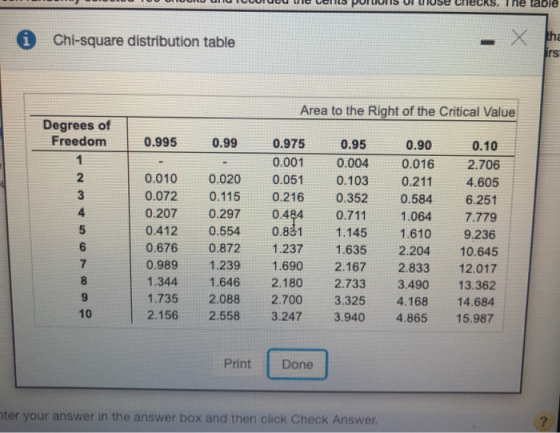The width and height of the screenshot is (560, 433).
Task: Click value 3.247 in the 0.975 column
Action: point(286,317)
